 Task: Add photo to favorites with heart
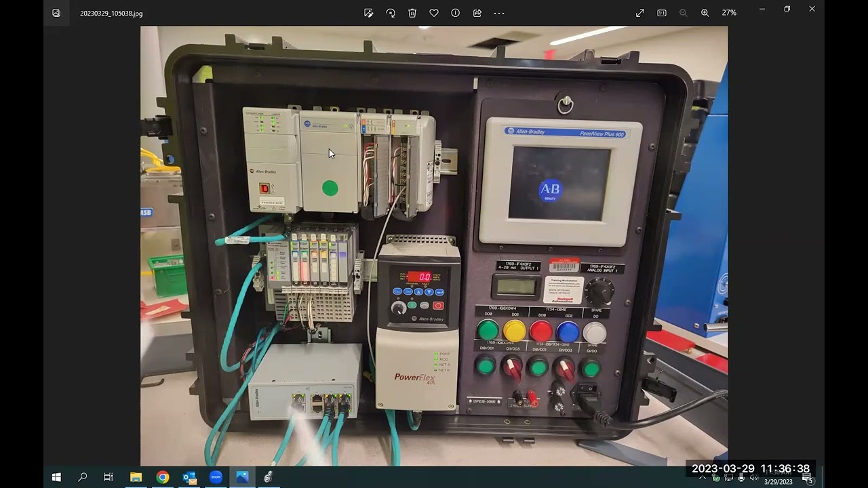point(434,13)
